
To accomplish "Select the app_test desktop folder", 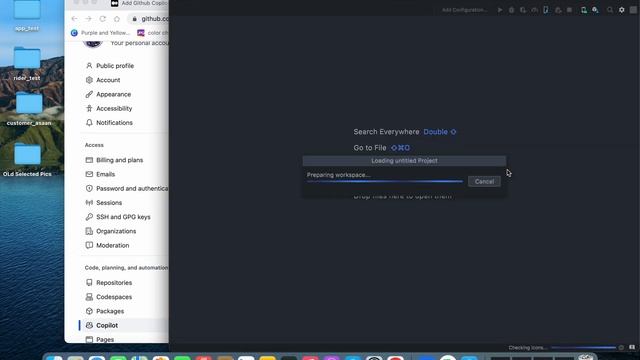I will [x=27, y=16].
